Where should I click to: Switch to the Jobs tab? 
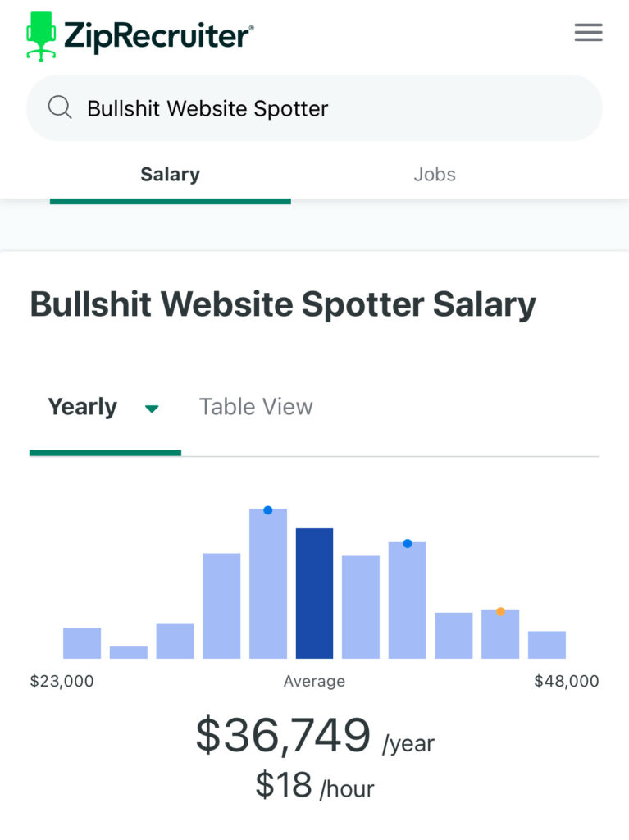(434, 175)
